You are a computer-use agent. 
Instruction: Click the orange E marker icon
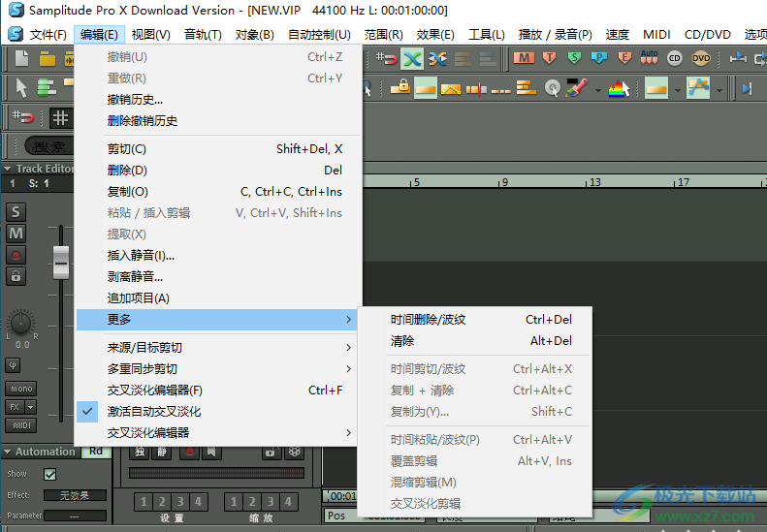click(x=624, y=59)
